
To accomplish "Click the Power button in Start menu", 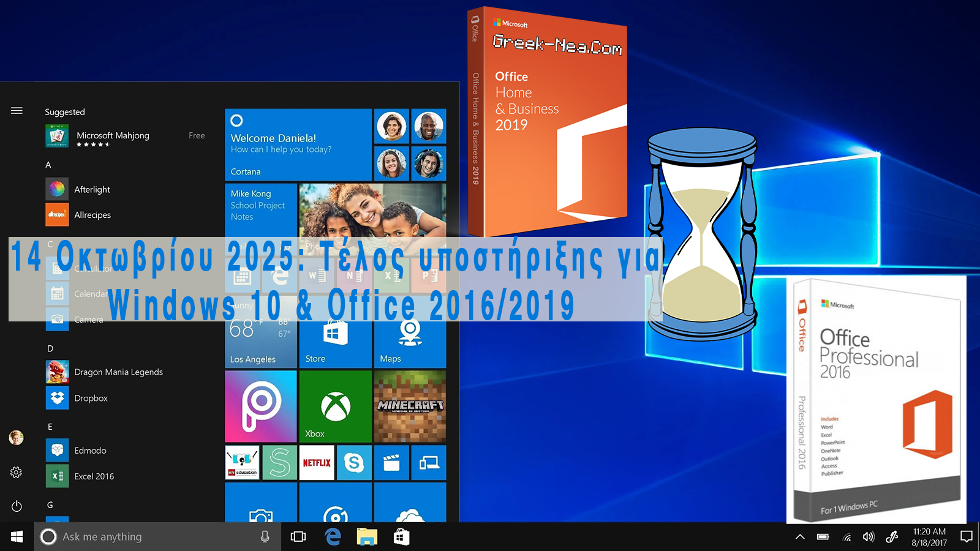I will 17,506.
